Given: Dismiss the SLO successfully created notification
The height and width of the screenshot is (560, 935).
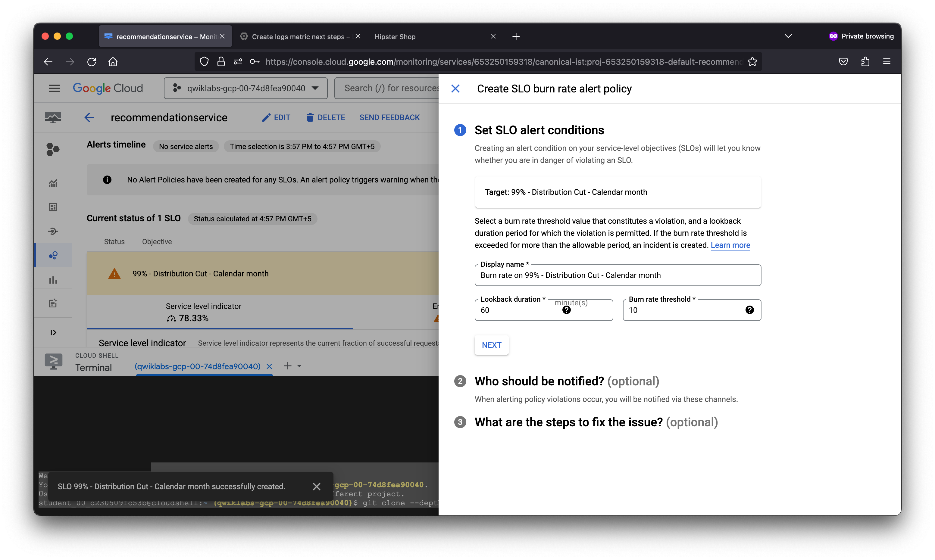Looking at the screenshot, I should (316, 486).
